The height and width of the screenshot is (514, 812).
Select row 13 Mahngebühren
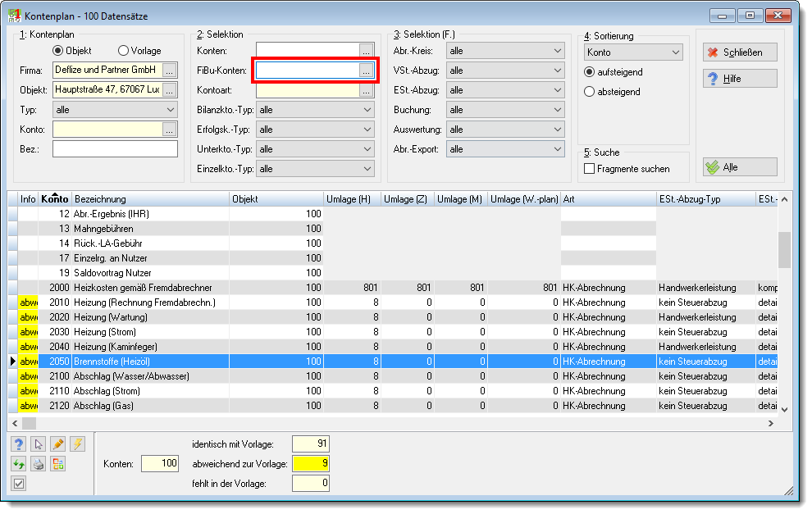(393, 229)
